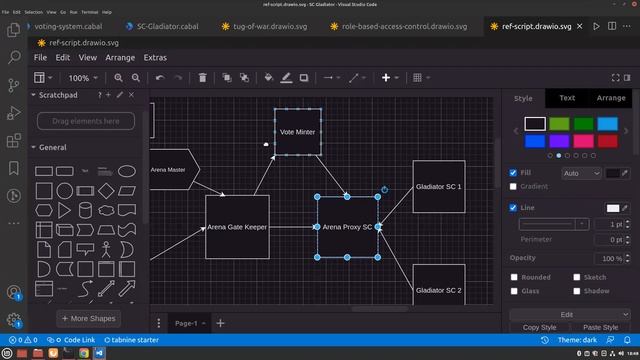Viewport: 640px width, 360px height.
Task: Open Run and Debug view
Action: (13, 113)
